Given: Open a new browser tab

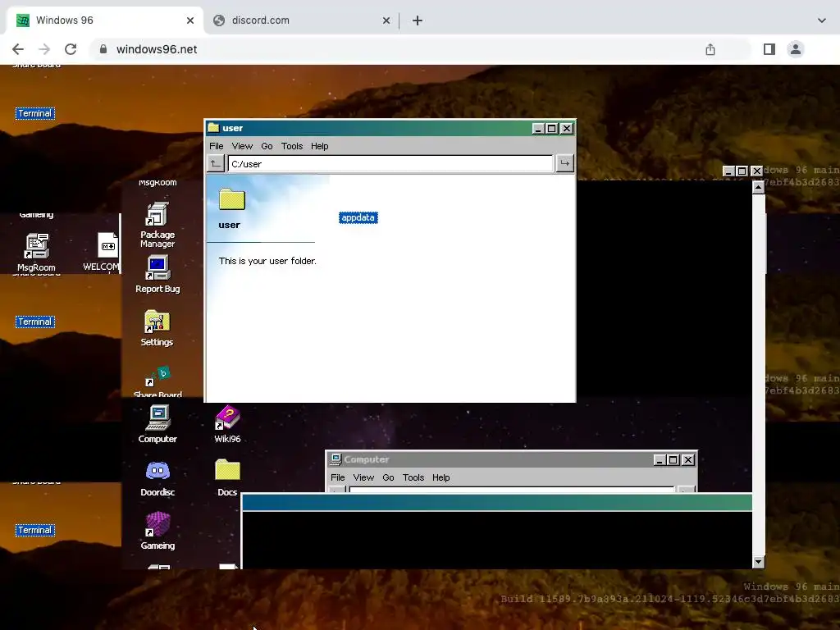Looking at the screenshot, I should 418,21.
